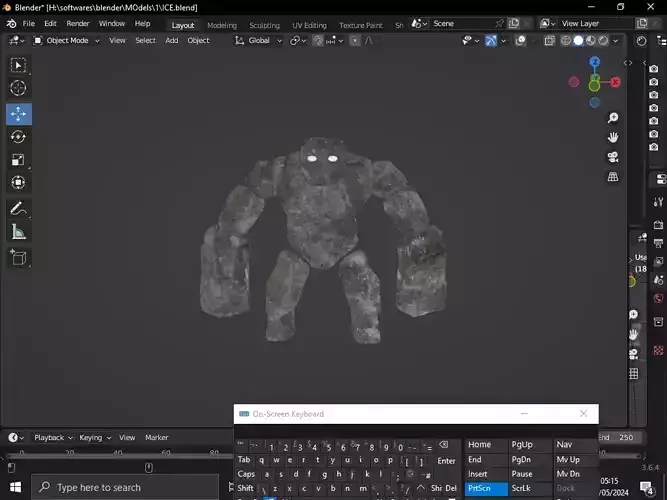Open the pivot point dropdown
This screenshot has height=500, width=667.
298,40
